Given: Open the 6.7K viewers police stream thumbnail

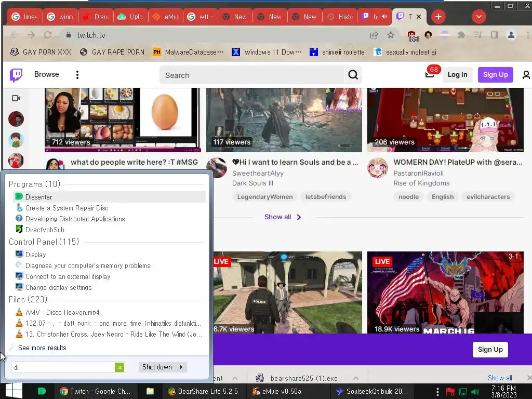Looking at the screenshot, I should coord(287,292).
